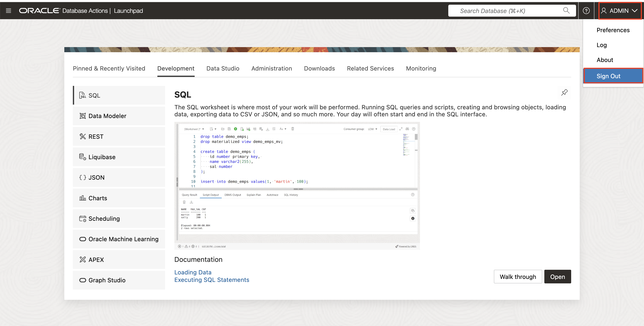This screenshot has width=644, height=326.
Task: Select the Development tab
Action: coord(176,69)
